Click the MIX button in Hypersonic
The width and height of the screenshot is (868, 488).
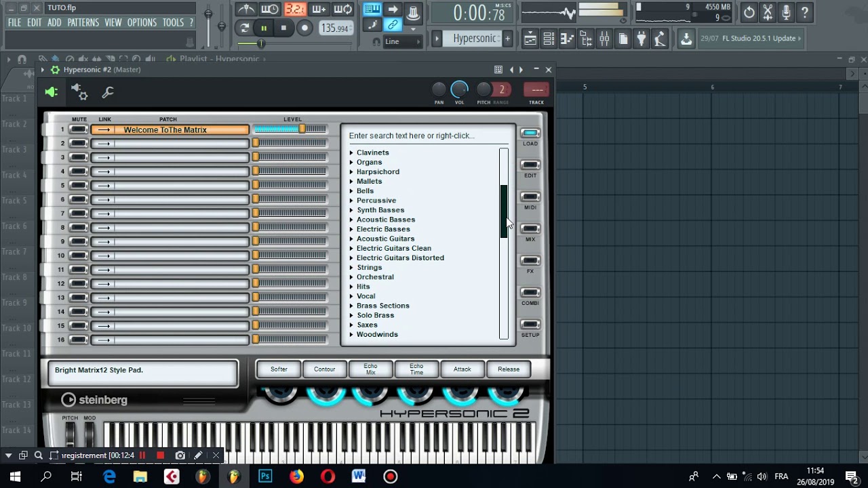(530, 229)
